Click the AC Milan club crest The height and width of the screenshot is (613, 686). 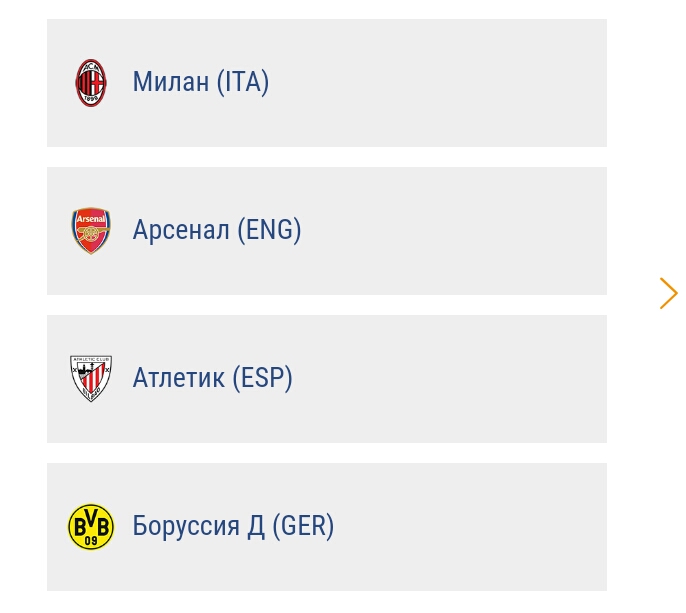(91, 83)
